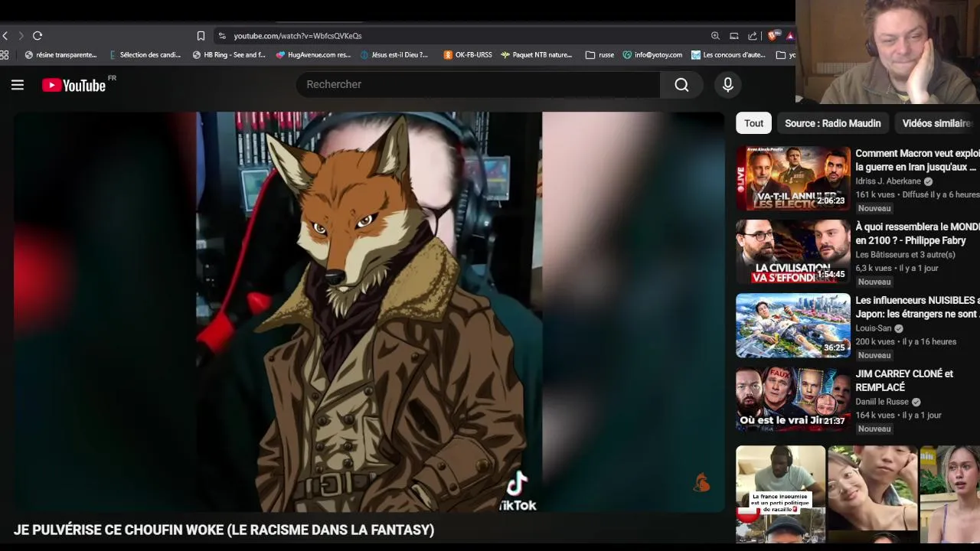Click the Brave shields lion icon
The height and width of the screenshot is (551, 980).
pos(773,35)
